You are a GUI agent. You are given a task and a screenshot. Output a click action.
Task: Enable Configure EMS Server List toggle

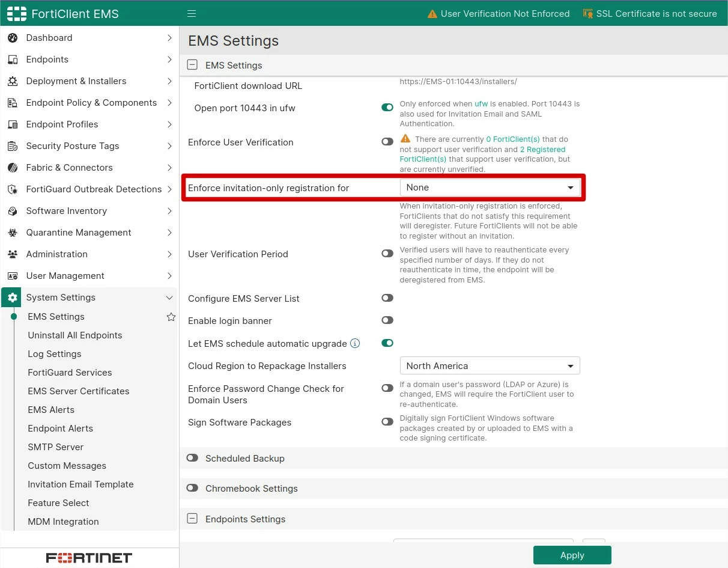tap(387, 298)
